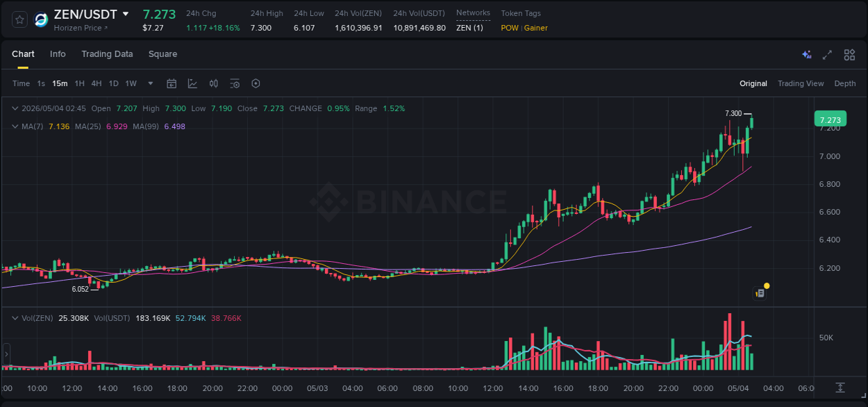Click the volume MA value 52.794K

[x=191, y=318]
